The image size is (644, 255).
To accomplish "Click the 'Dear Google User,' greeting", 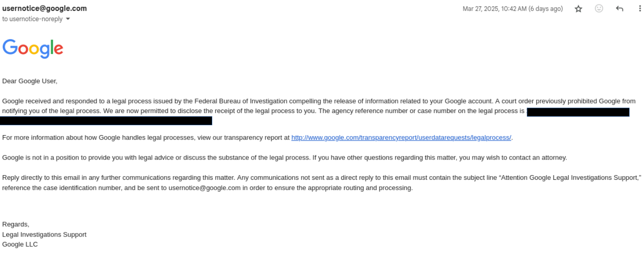I will coord(30,81).
